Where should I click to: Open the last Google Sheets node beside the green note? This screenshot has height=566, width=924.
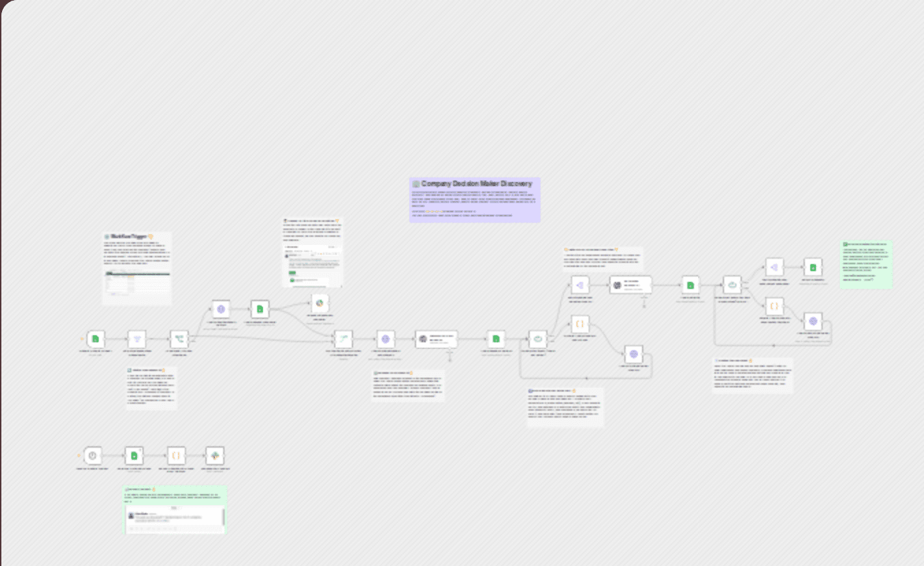812,267
